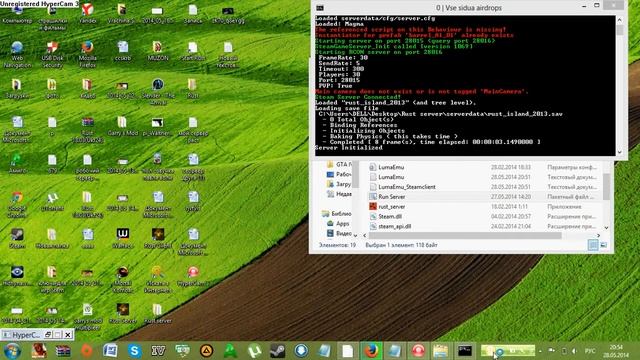Open the Steam desktop shortcut

pos(17,239)
